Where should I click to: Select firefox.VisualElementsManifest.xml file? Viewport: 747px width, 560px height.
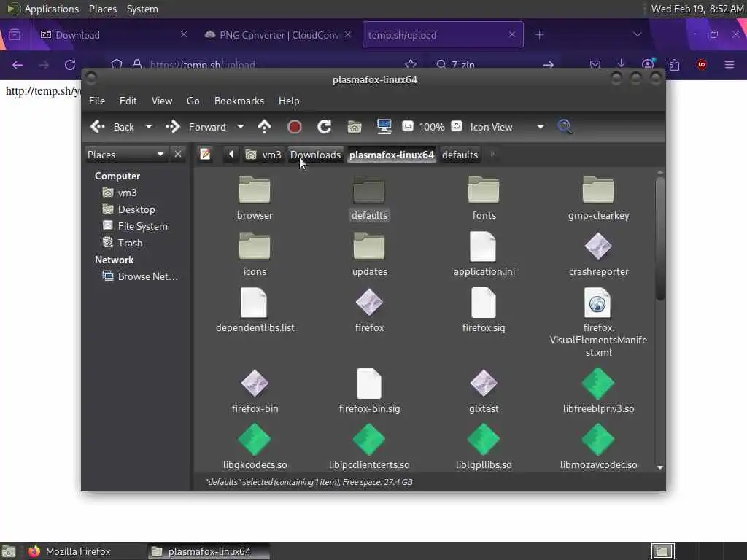pyautogui.click(x=598, y=323)
